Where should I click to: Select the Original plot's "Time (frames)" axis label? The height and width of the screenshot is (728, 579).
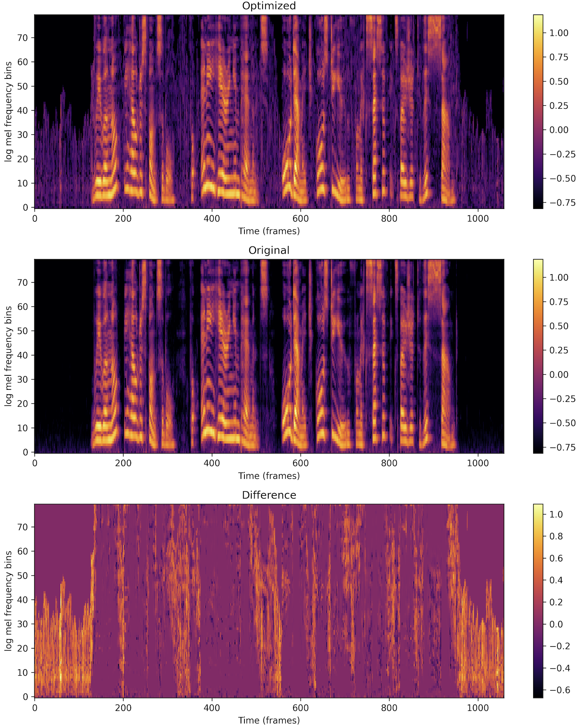[x=269, y=475]
